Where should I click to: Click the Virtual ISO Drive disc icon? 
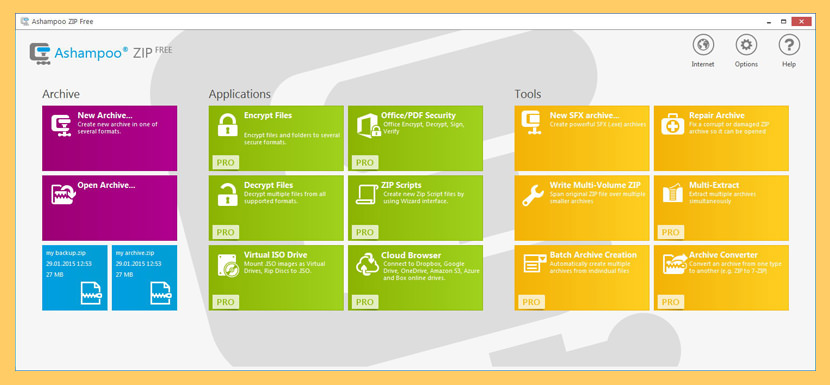coord(228,265)
